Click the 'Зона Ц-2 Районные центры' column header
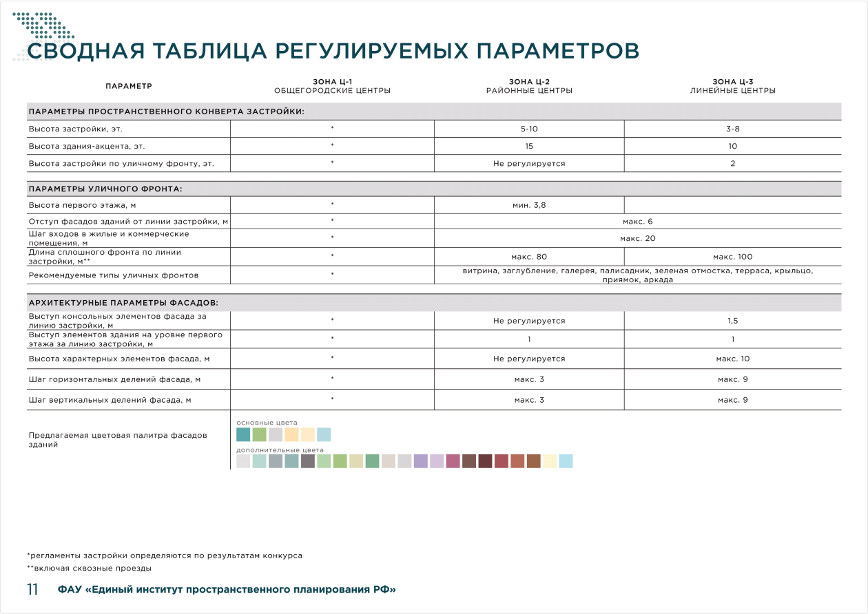The image size is (868, 614). [528, 86]
